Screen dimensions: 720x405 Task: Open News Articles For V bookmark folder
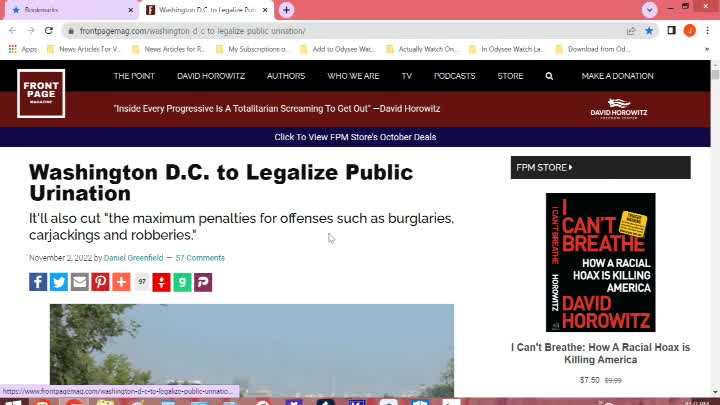[84, 49]
